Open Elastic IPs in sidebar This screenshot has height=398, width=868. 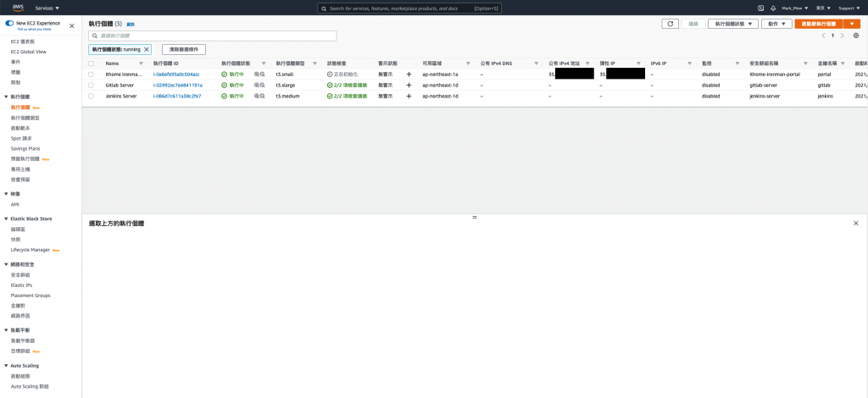[21, 285]
